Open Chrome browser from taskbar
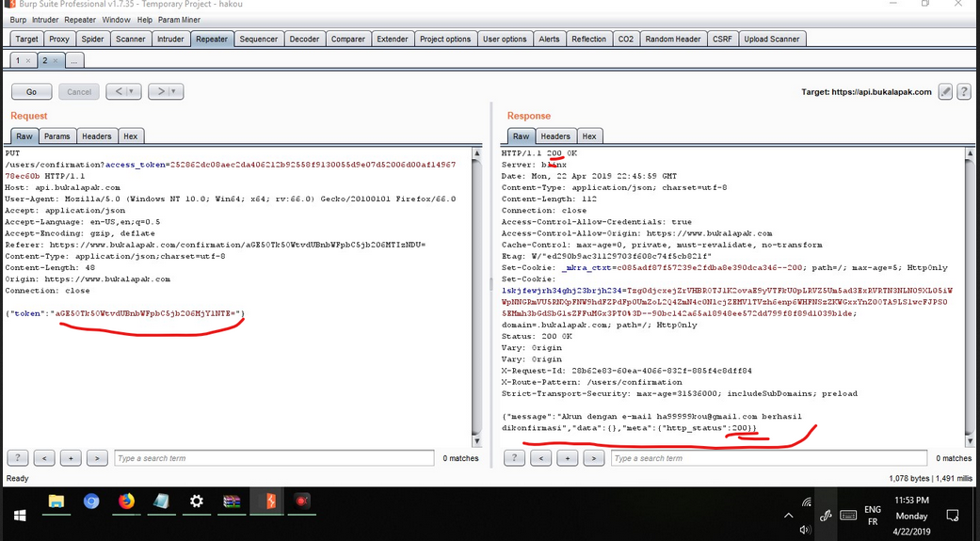The width and height of the screenshot is (980, 541). [x=91, y=501]
